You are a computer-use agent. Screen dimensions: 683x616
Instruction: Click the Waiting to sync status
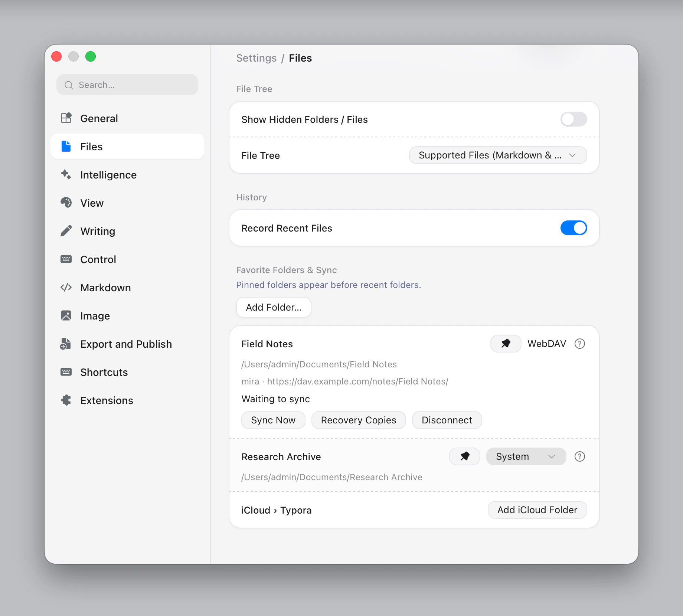pyautogui.click(x=276, y=399)
